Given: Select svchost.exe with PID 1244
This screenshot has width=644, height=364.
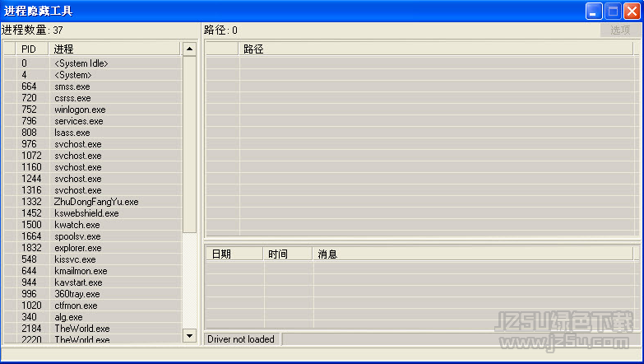Looking at the screenshot, I should pyautogui.click(x=92, y=179).
